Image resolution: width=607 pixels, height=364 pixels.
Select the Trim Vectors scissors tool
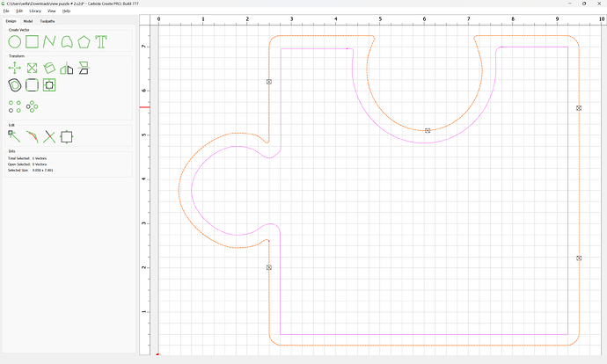[49, 136]
